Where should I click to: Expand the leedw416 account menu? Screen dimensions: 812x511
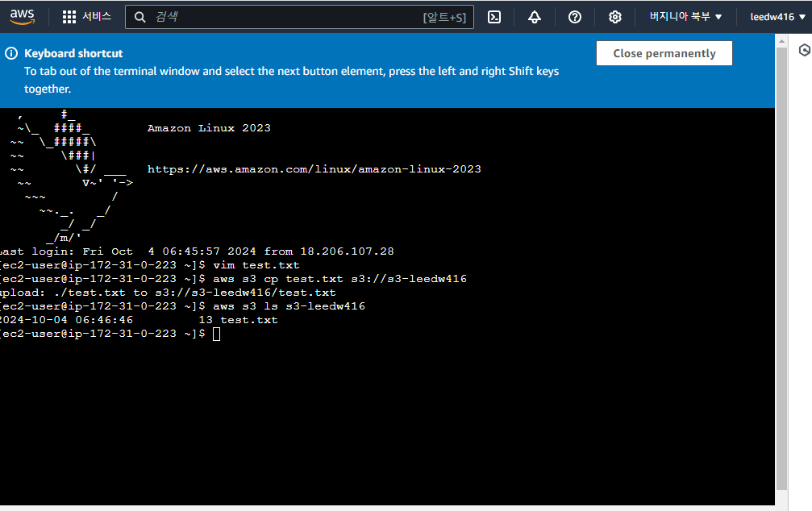coord(778,17)
